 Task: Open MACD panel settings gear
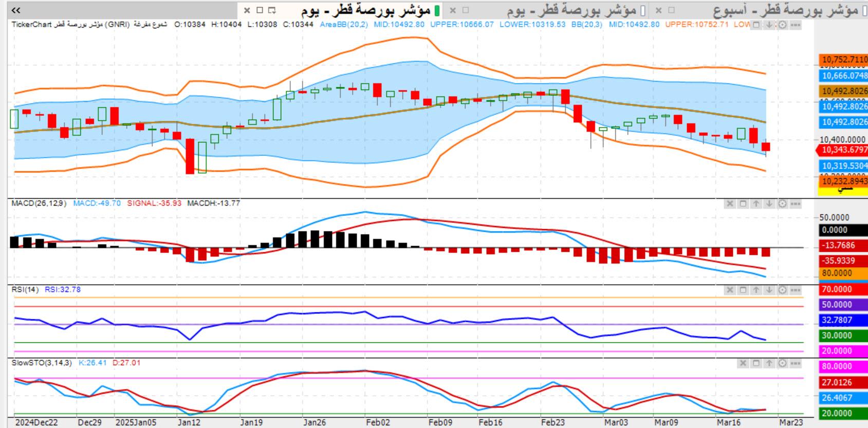click(782, 203)
